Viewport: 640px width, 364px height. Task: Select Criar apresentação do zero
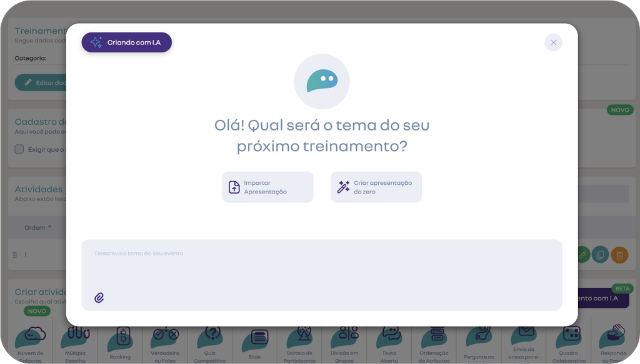pyautogui.click(x=376, y=187)
